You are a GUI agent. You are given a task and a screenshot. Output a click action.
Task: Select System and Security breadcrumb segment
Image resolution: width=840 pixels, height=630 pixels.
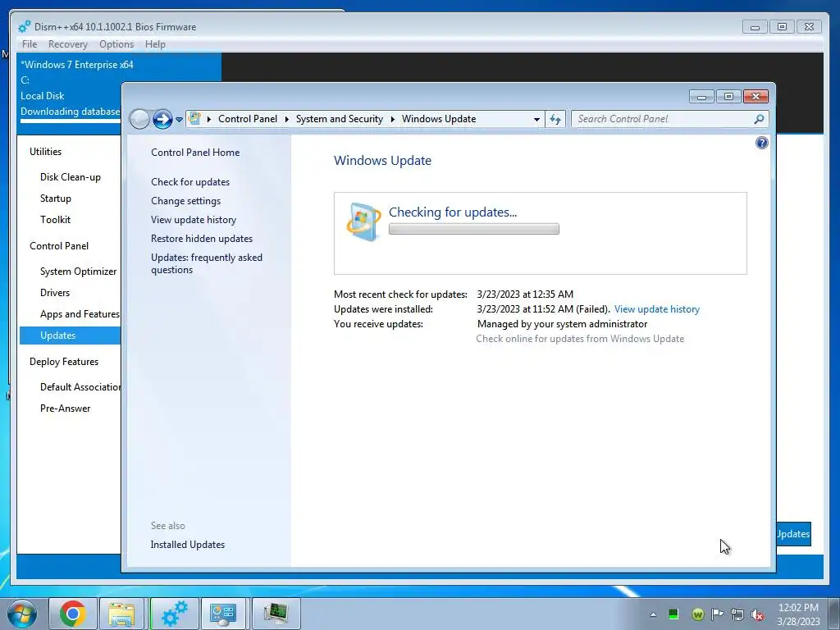coord(339,119)
